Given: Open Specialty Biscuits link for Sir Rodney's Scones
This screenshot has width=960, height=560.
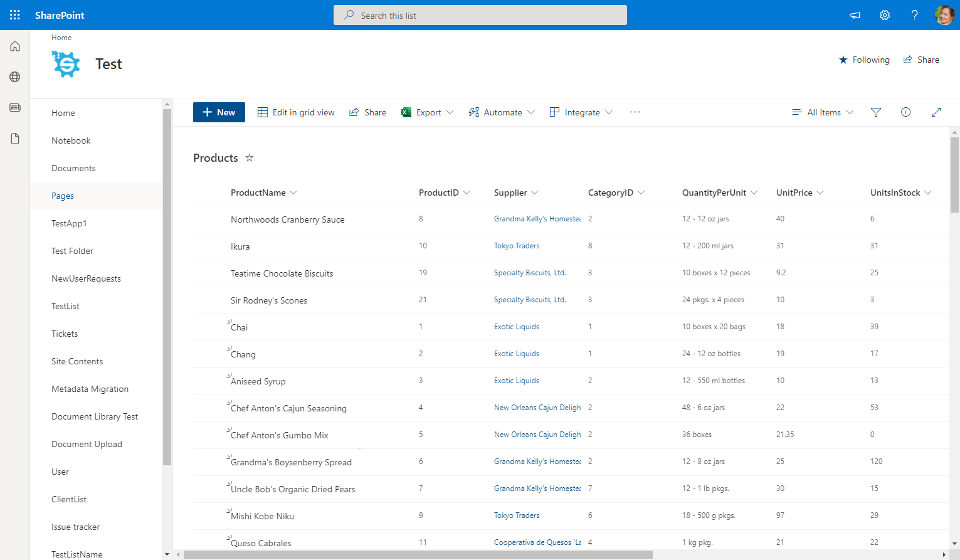Looking at the screenshot, I should click(530, 300).
